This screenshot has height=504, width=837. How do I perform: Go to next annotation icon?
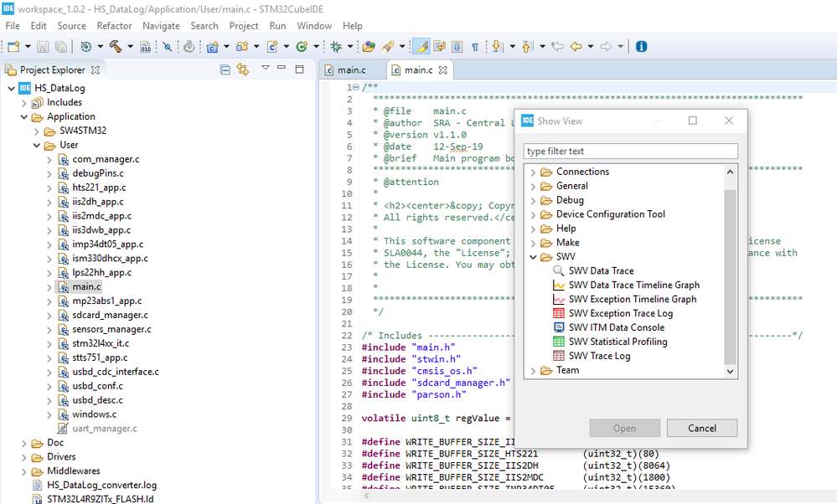[498, 47]
